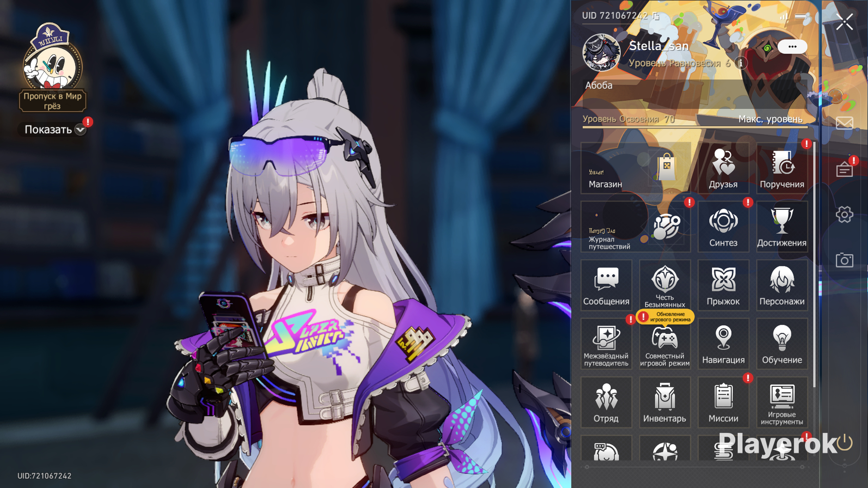Screen dimensions: 868x488
Task: Open Поручения assignments
Action: 782,168
